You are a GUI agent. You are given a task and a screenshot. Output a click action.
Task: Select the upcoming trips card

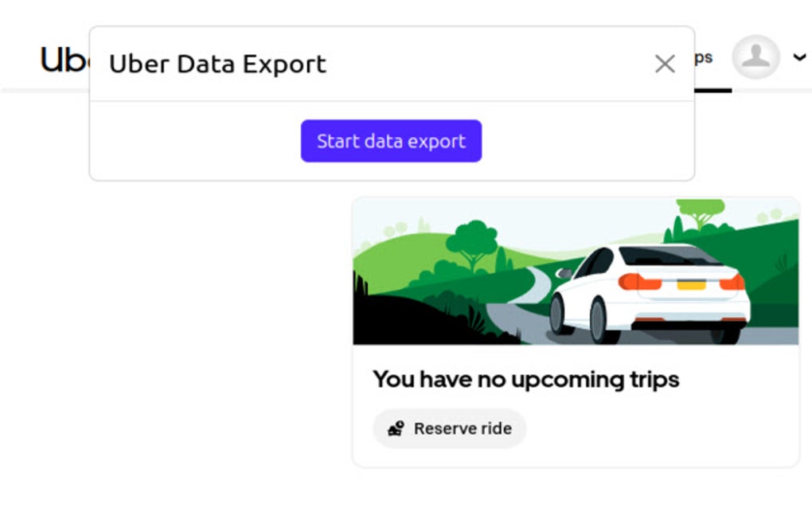tap(575, 330)
